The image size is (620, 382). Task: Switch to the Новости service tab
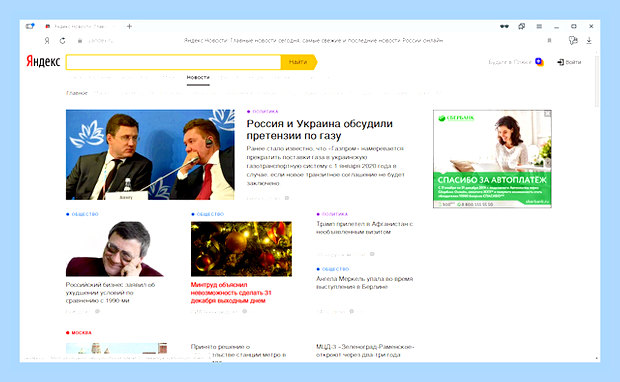(x=198, y=78)
